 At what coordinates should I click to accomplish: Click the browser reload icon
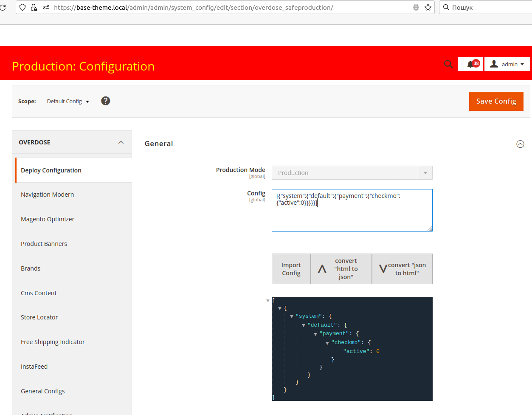(3, 7)
